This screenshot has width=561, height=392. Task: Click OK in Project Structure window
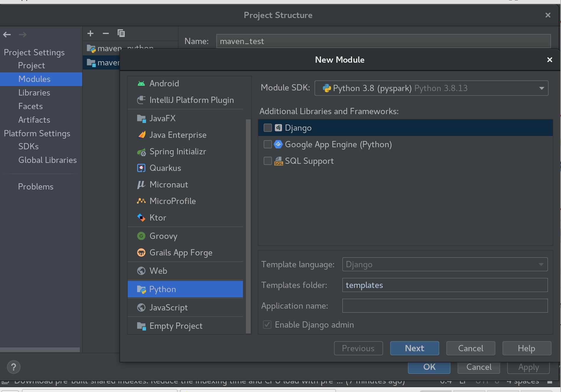pyautogui.click(x=429, y=367)
